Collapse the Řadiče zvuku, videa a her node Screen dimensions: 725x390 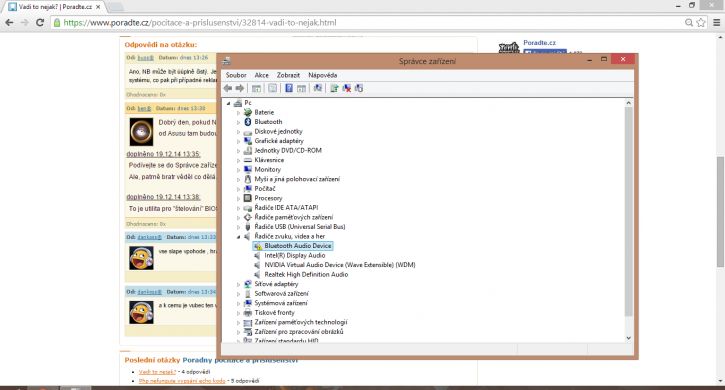pos(239,236)
